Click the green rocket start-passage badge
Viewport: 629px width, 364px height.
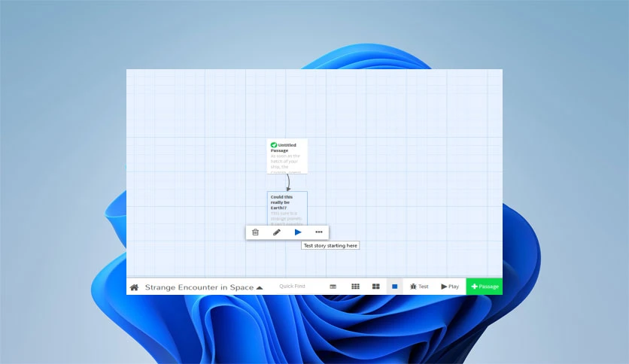pyautogui.click(x=274, y=144)
